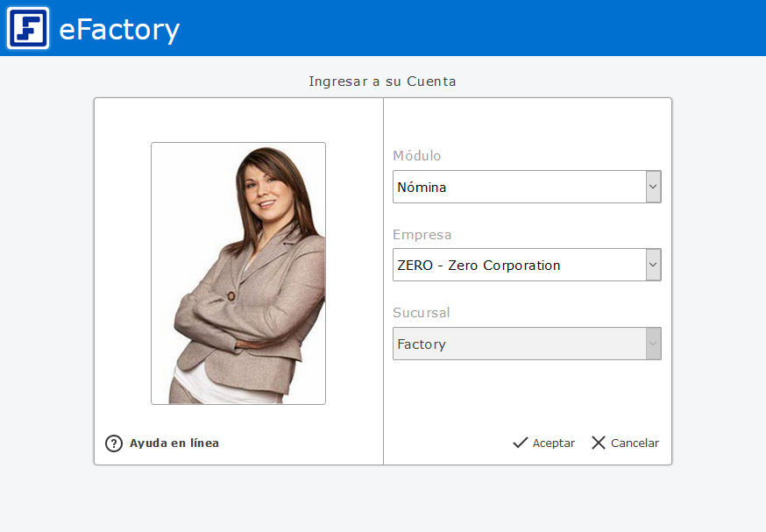Click the question mark help icon
This screenshot has width=766, height=532.
[114, 443]
